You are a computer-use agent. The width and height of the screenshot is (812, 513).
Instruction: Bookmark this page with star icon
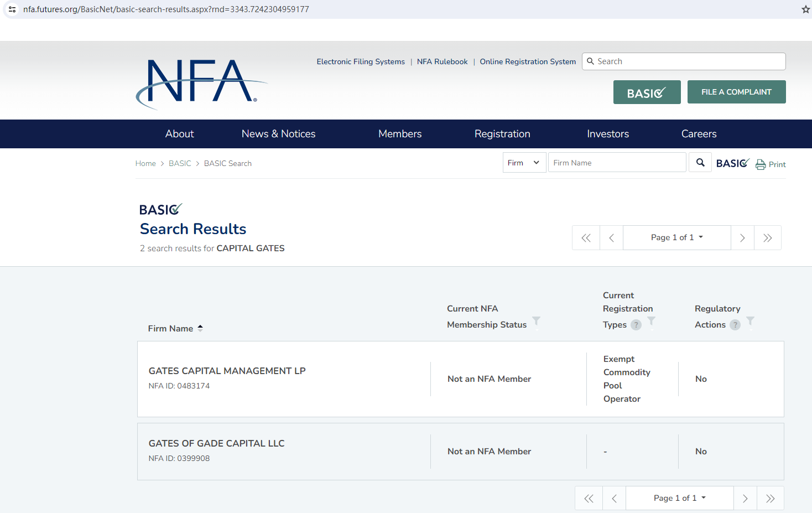[x=805, y=9]
